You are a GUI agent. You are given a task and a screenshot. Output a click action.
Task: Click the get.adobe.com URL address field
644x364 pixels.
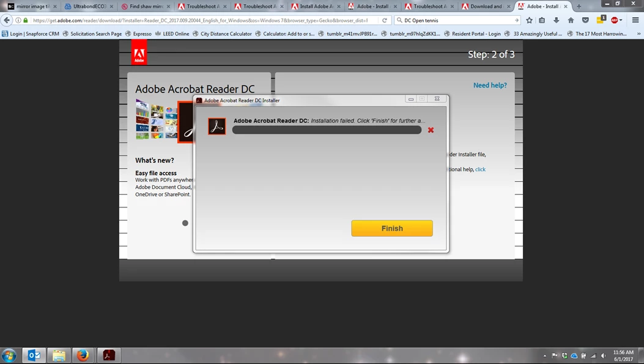201,20
